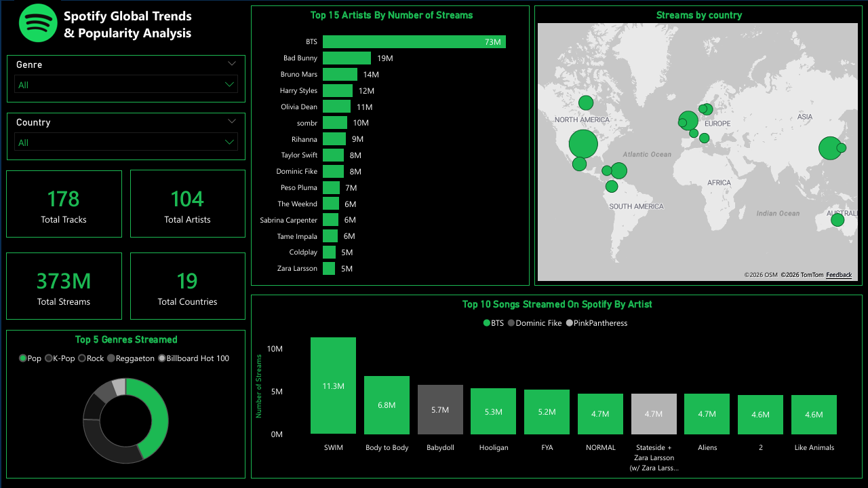The height and width of the screenshot is (488, 868).
Task: Click Top 5 Genres Streamed title
Action: (x=126, y=339)
